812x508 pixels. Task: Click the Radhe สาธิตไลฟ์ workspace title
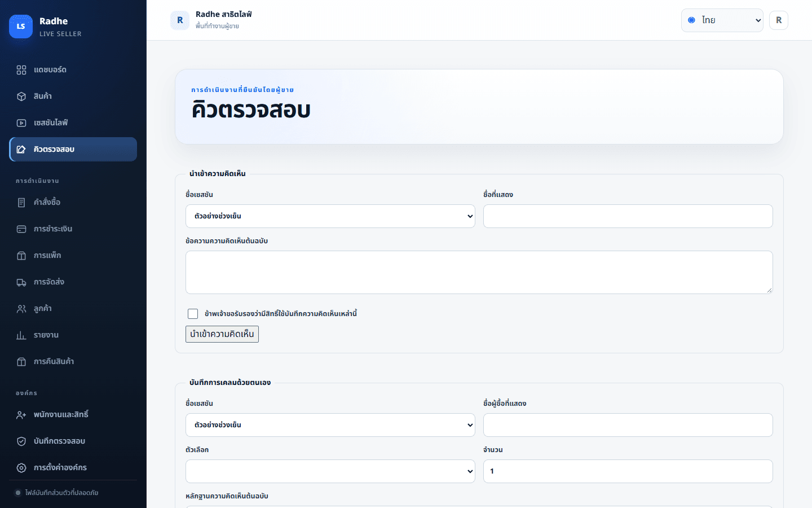(224, 15)
